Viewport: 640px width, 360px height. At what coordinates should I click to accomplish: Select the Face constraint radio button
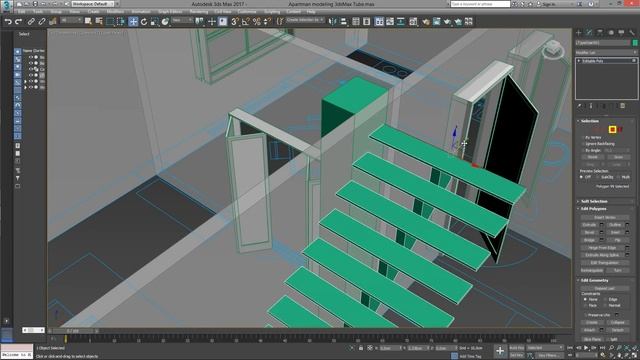click(585, 305)
